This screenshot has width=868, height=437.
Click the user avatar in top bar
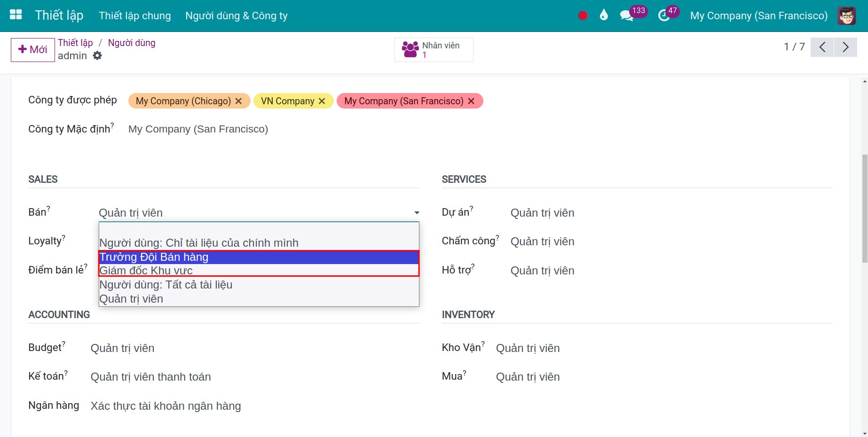point(846,16)
